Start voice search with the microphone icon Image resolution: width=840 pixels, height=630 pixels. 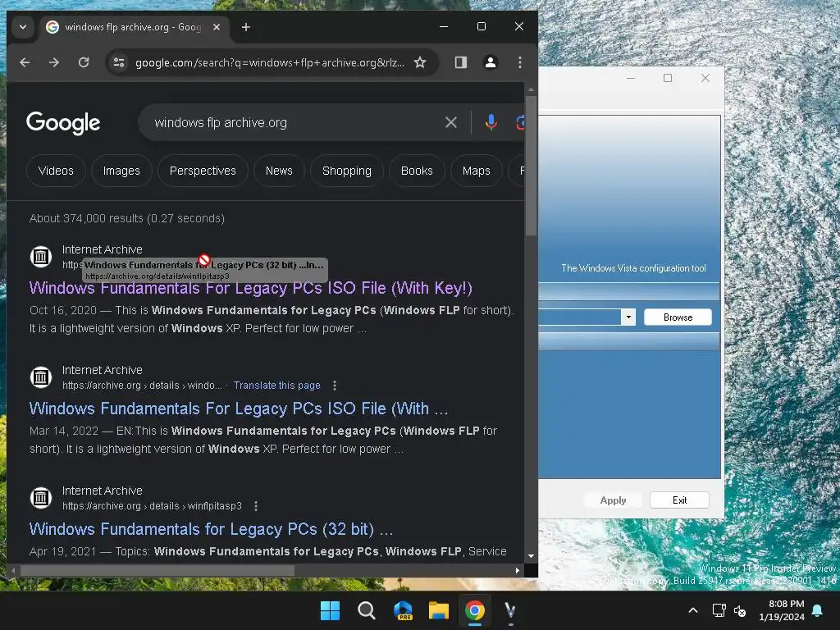[491, 123]
